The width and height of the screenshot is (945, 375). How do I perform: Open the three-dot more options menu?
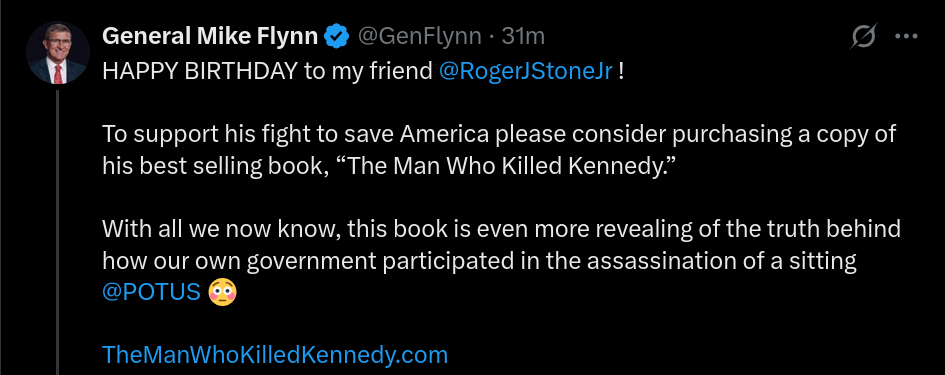(x=906, y=37)
